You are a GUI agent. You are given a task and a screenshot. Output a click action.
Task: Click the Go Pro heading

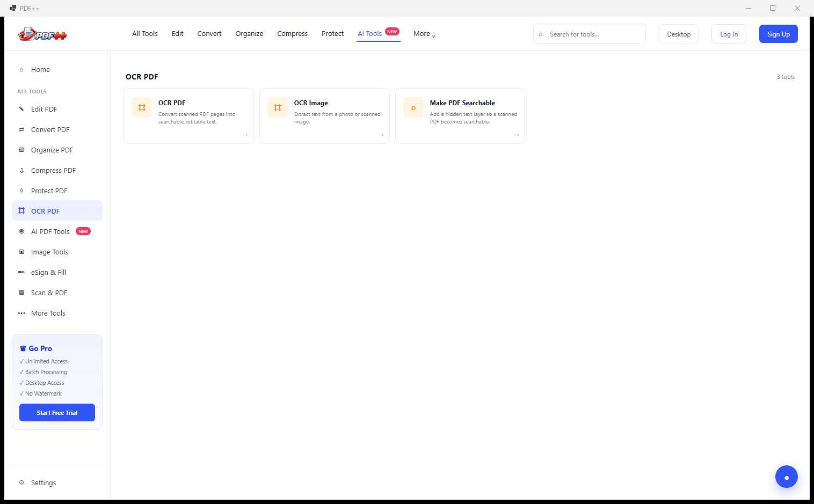[x=36, y=348]
